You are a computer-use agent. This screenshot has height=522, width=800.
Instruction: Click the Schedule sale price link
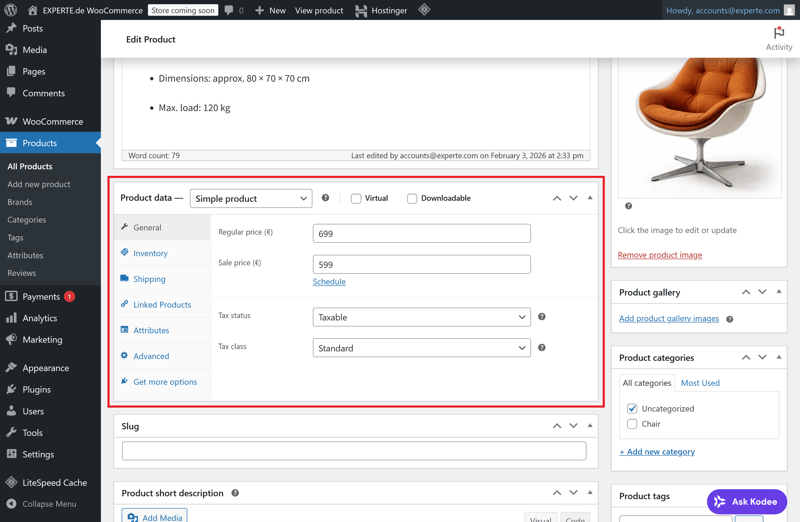coord(329,282)
